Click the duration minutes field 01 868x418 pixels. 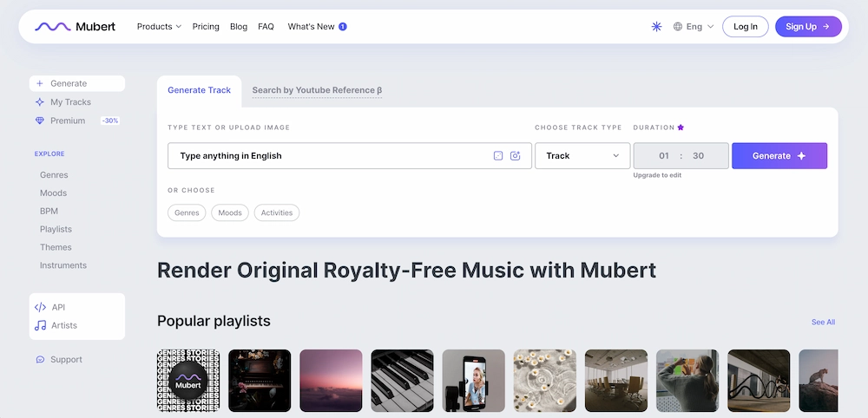tap(664, 156)
